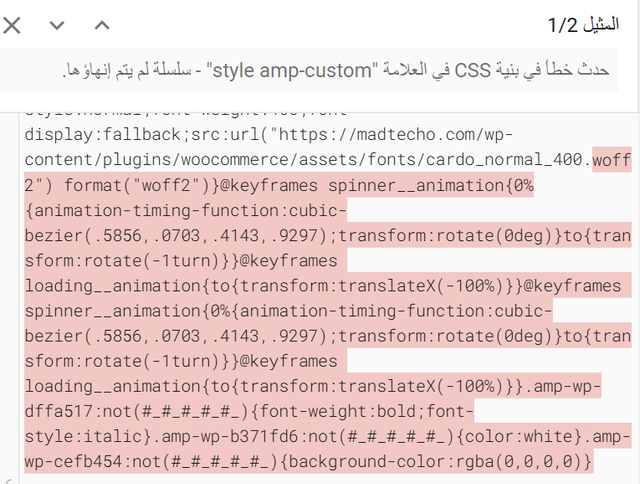Click the font-weight:bold declaration in the code

pos(338,411)
